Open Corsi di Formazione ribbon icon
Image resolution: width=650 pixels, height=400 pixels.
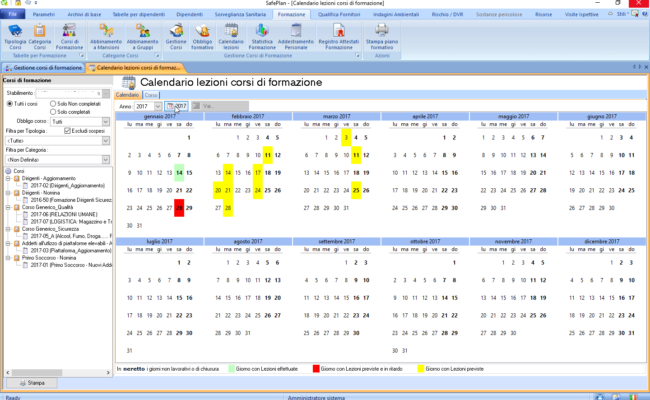(x=69, y=37)
